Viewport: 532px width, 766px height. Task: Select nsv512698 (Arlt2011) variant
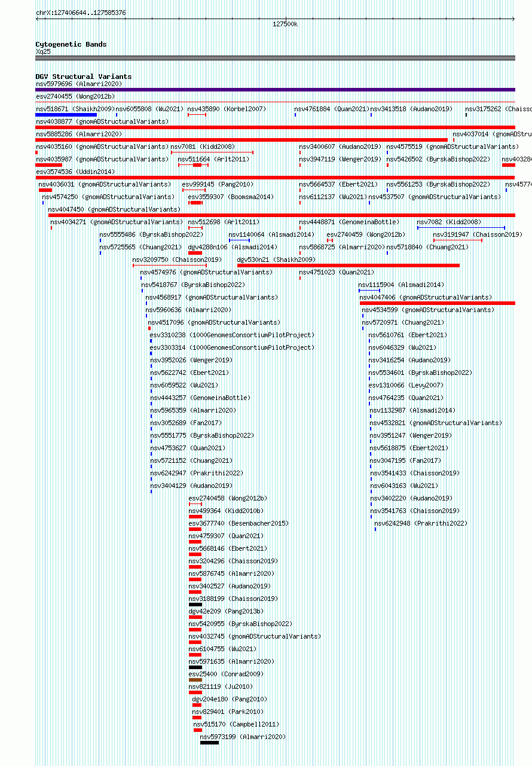[x=224, y=222]
